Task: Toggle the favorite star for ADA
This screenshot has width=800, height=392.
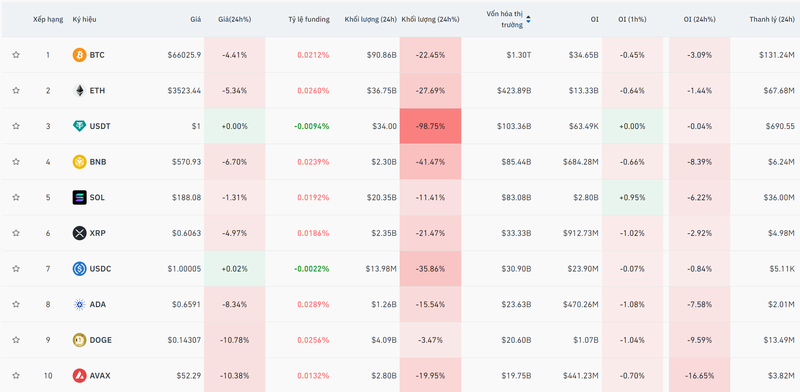Action: click(16, 304)
